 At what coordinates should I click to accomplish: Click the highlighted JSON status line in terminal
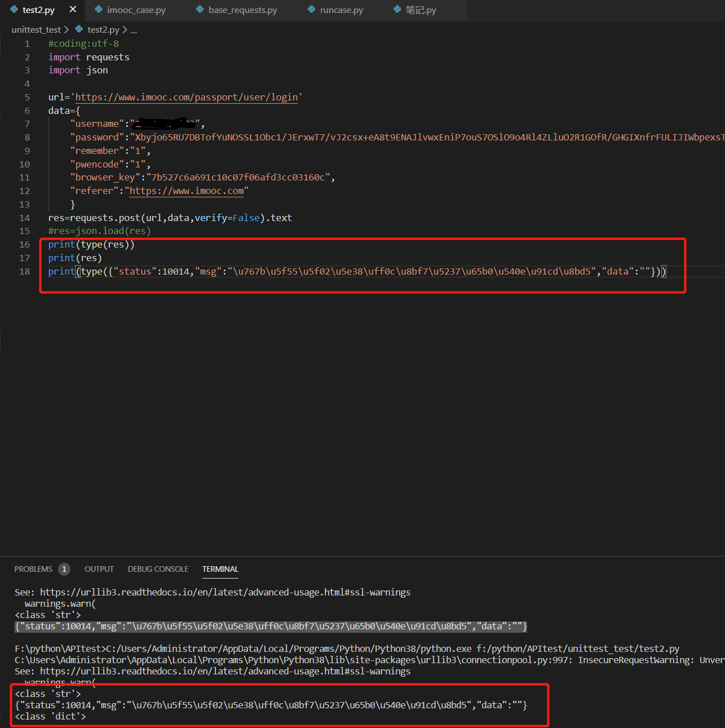pyautogui.click(x=271, y=626)
